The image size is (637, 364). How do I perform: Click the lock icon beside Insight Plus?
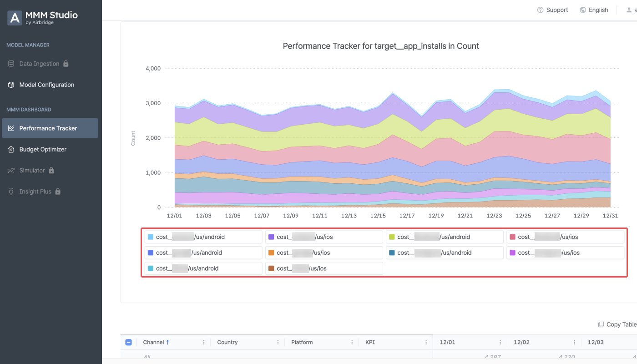58,192
